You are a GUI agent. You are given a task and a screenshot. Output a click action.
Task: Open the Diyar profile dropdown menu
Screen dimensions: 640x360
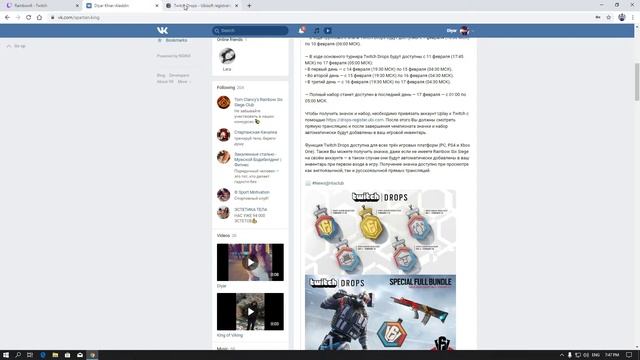coord(459,30)
